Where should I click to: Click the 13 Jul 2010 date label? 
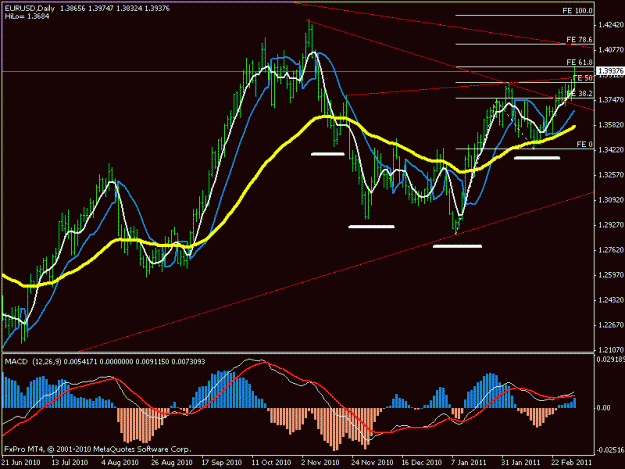[x=70, y=462]
